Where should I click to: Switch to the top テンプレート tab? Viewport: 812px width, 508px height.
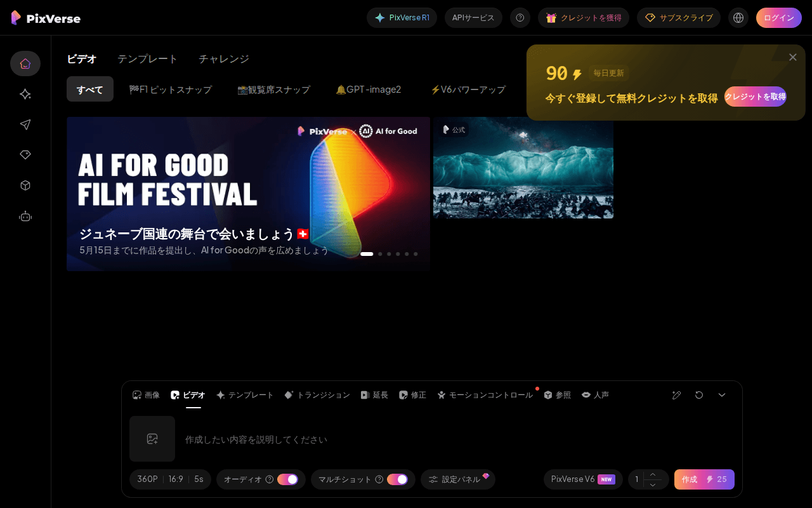pyautogui.click(x=148, y=59)
